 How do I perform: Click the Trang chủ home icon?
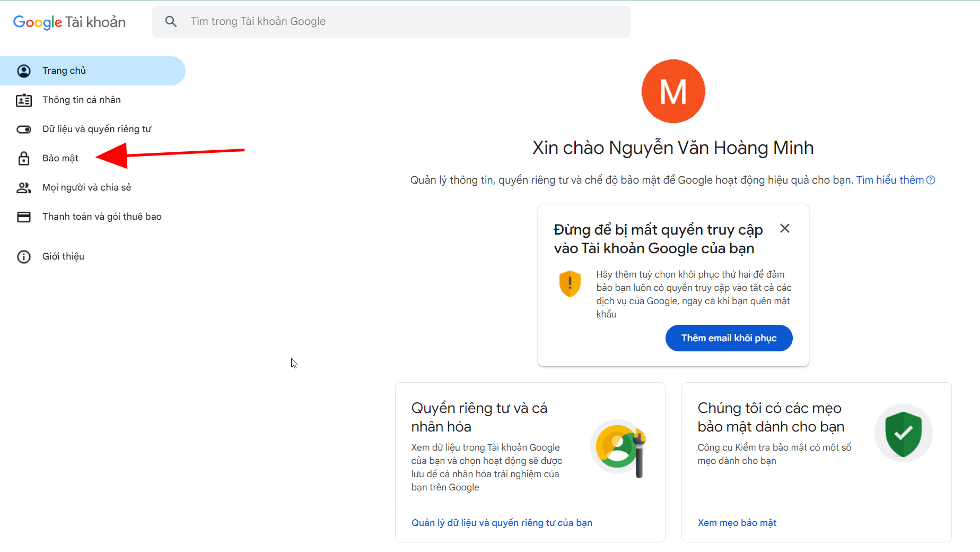pos(24,71)
